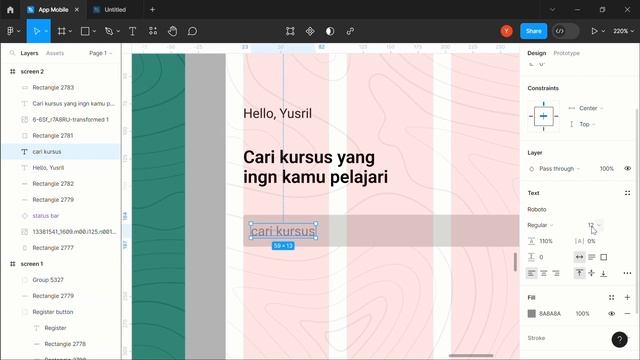Viewport: 640px width, 360px height.
Task: Select the Text tool
Action: [132, 31]
